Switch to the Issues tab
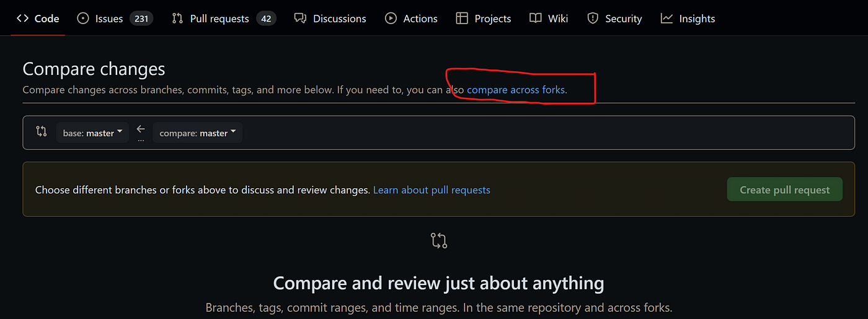The image size is (868, 319). (x=108, y=19)
